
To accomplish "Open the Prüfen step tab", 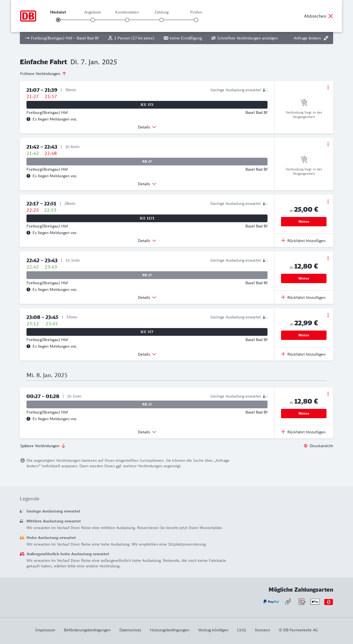I will click(196, 12).
